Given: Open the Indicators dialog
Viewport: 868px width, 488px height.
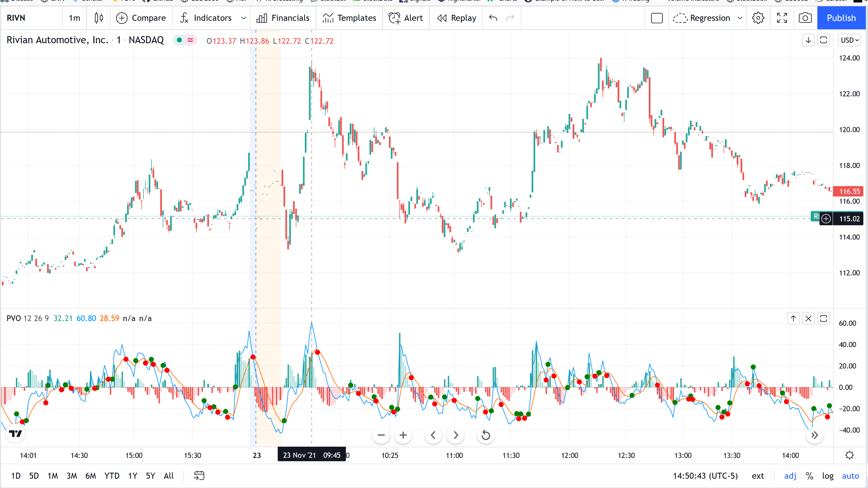Looking at the screenshot, I should (x=206, y=18).
